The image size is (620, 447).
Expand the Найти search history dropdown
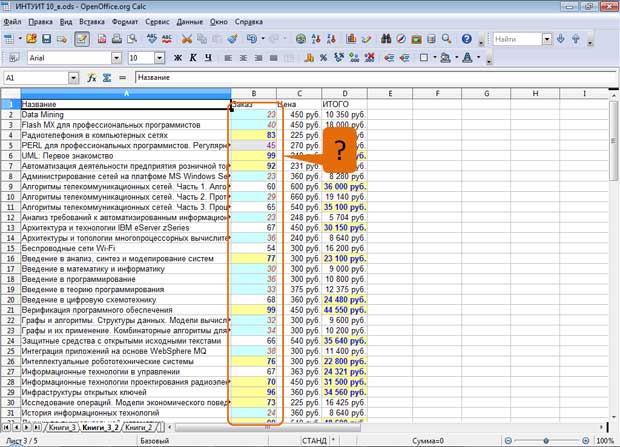pos(547,39)
